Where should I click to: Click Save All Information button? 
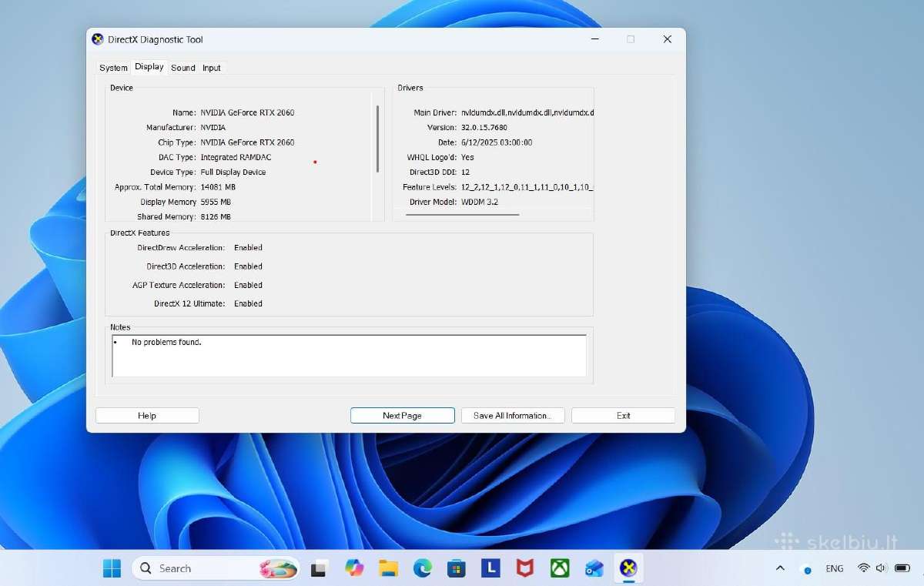pos(513,415)
